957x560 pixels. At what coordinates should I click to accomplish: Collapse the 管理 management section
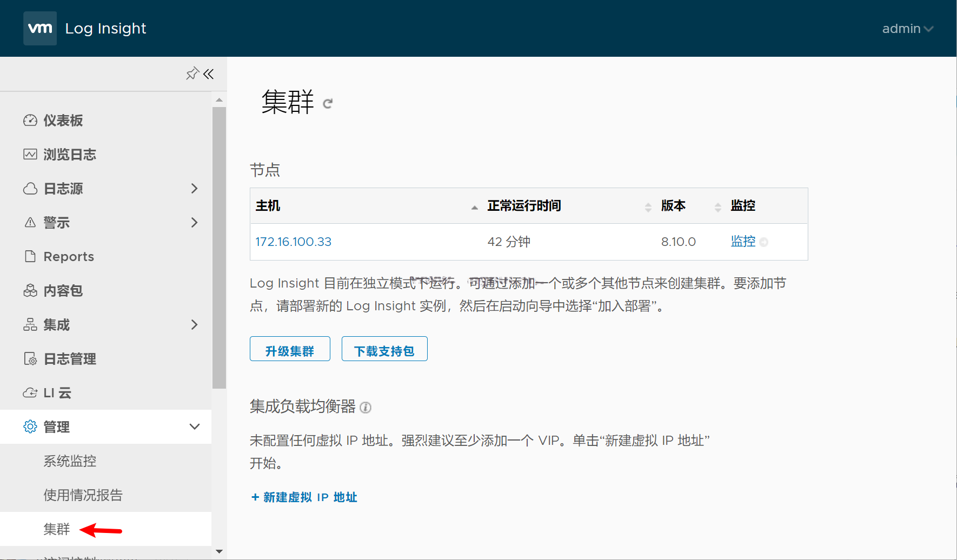click(195, 427)
